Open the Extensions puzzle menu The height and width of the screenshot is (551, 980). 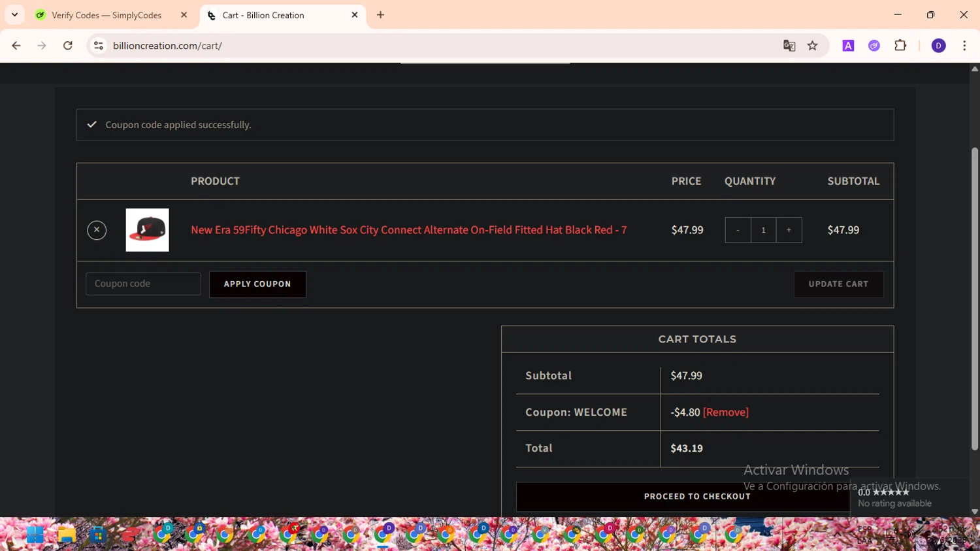[x=900, y=46]
